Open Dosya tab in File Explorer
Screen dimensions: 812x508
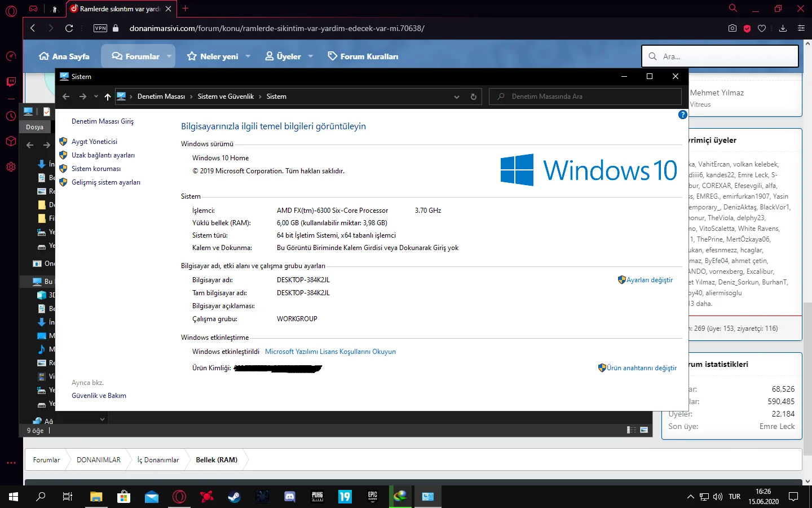coord(34,127)
